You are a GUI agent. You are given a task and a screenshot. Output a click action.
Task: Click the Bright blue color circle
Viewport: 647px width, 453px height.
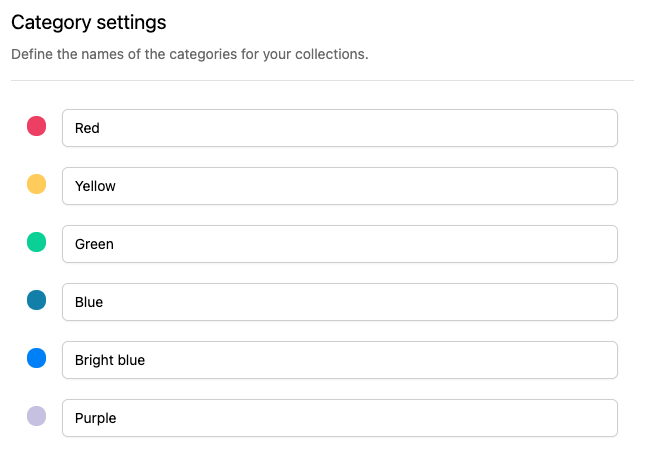[x=36, y=358]
